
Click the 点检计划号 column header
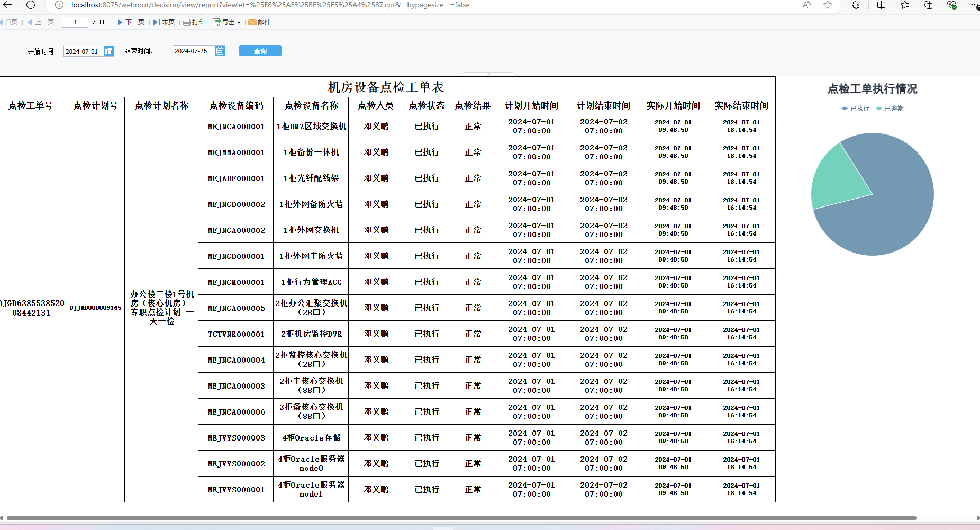tap(95, 105)
